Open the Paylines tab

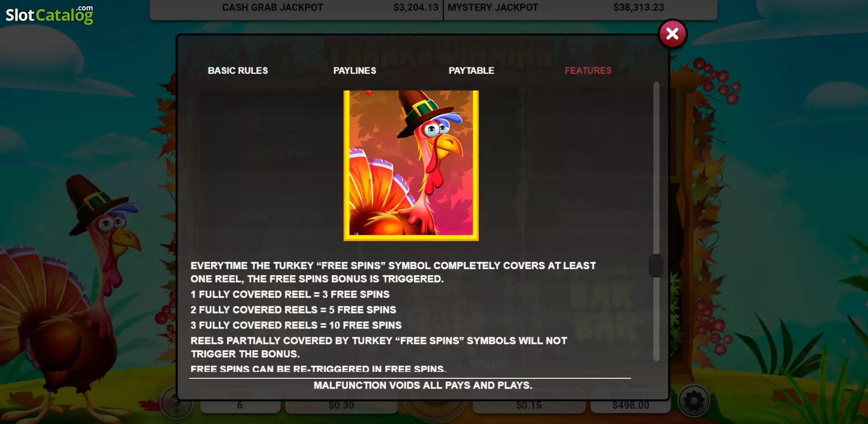click(354, 71)
